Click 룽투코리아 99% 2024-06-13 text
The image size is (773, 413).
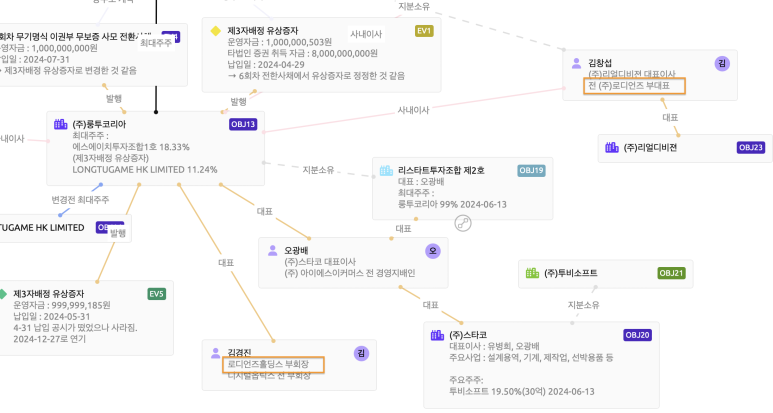tap(452, 204)
